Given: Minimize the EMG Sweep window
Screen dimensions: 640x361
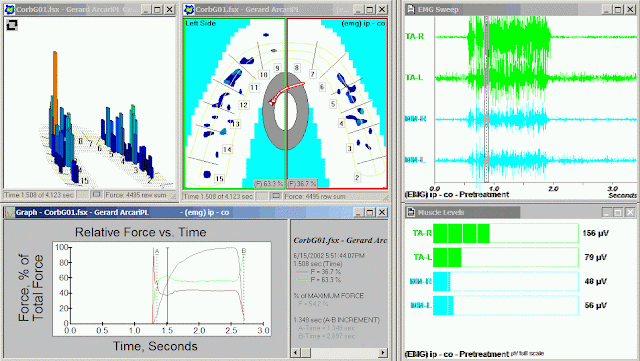Looking at the screenshot, I should tap(607, 9).
